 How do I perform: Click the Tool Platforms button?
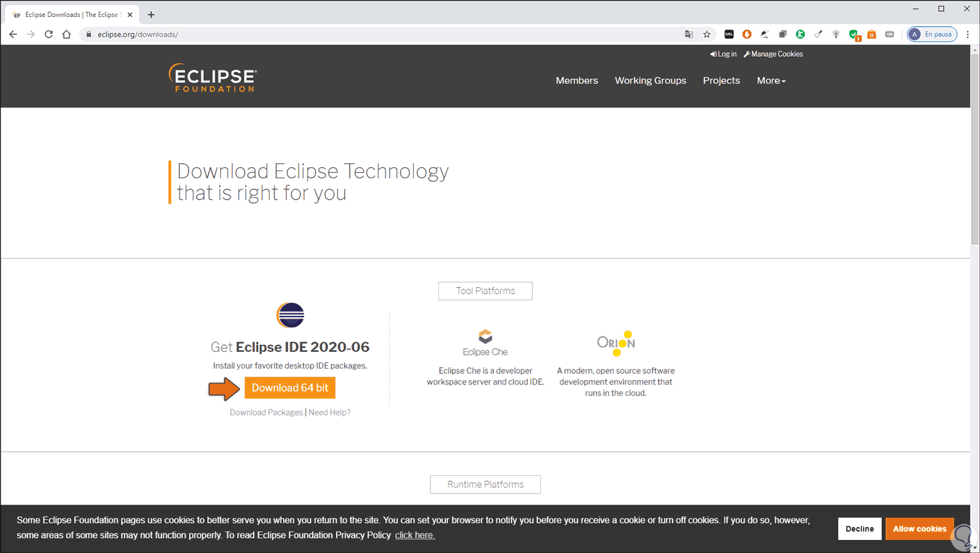pos(485,291)
